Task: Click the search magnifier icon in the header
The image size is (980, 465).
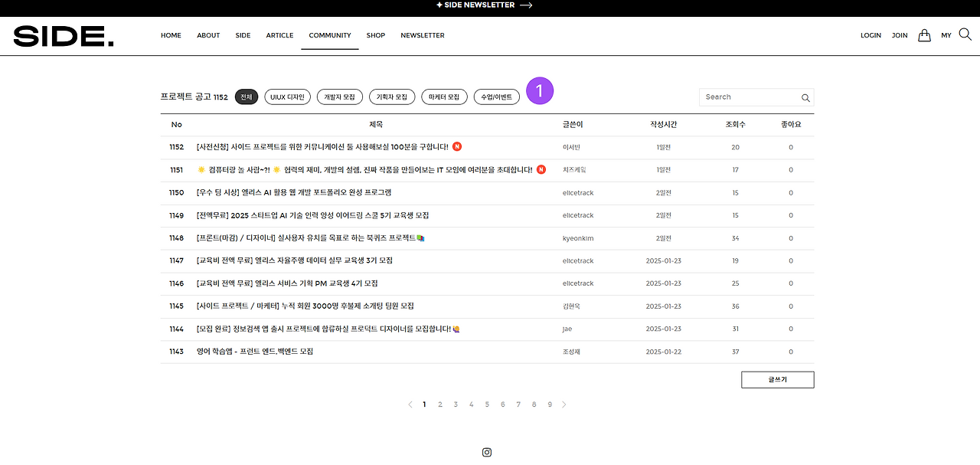Action: [965, 34]
